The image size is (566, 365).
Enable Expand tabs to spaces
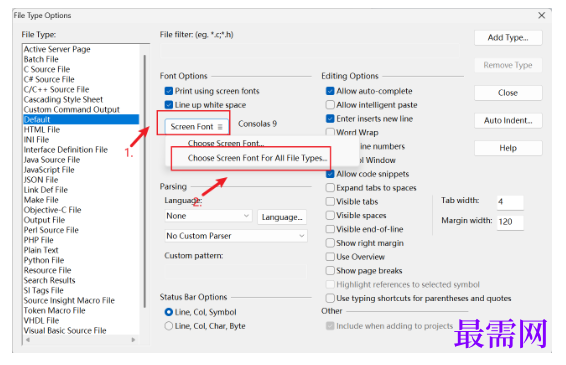(330, 188)
